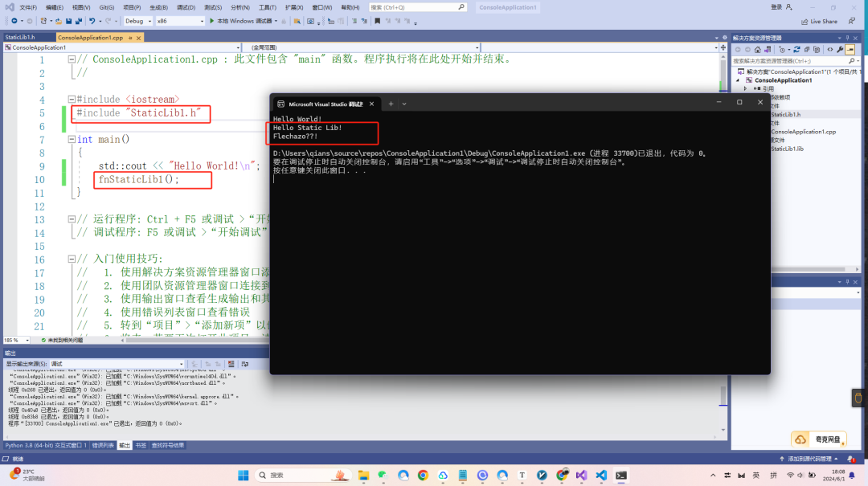Viewport: 868px width, 486px height.
Task: Click the view code icon in Solution Explorer
Action: click(x=829, y=49)
